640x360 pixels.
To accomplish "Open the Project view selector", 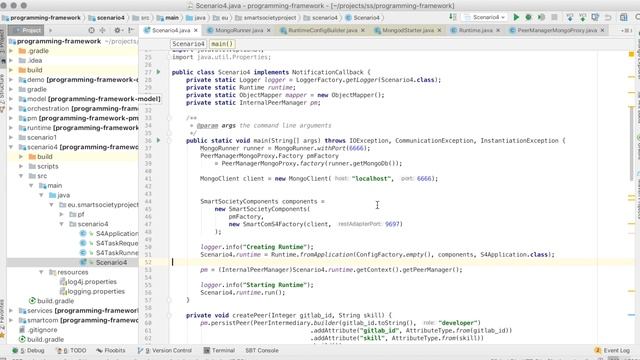I will (27, 30).
